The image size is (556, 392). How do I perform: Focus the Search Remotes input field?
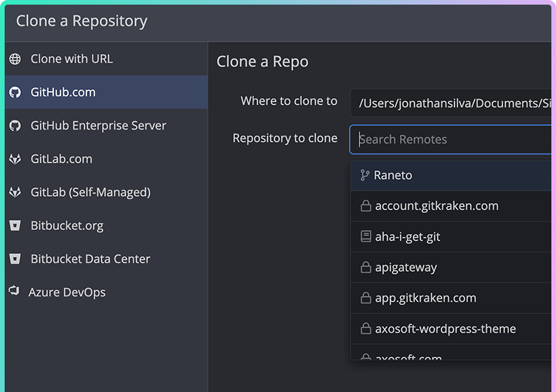pos(452,140)
